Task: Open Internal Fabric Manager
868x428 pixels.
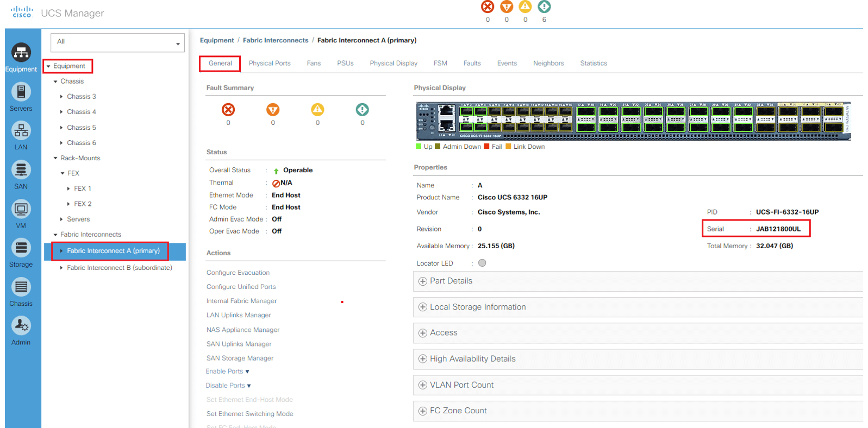Action: [x=241, y=301]
